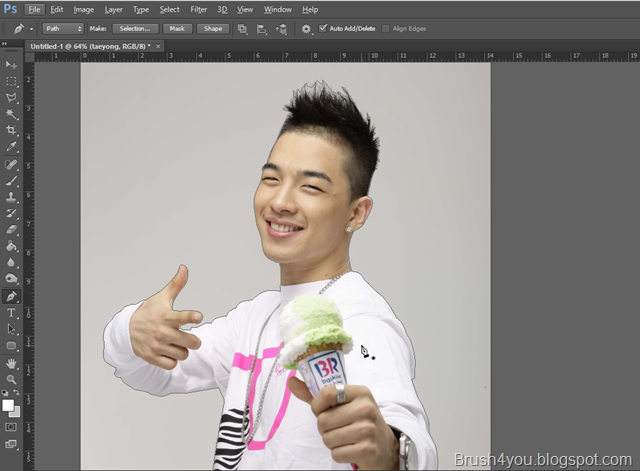
Task: Select the Hand tool
Action: click(x=11, y=363)
